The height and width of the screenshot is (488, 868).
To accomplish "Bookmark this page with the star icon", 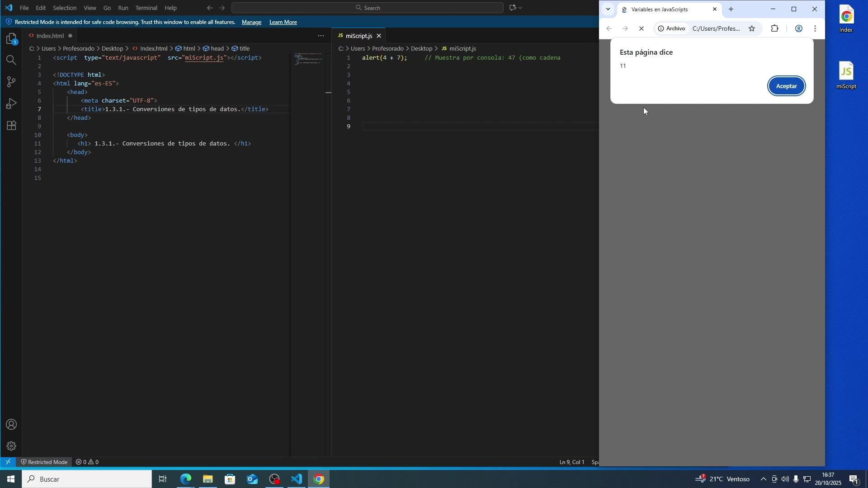I will (x=752, y=28).
